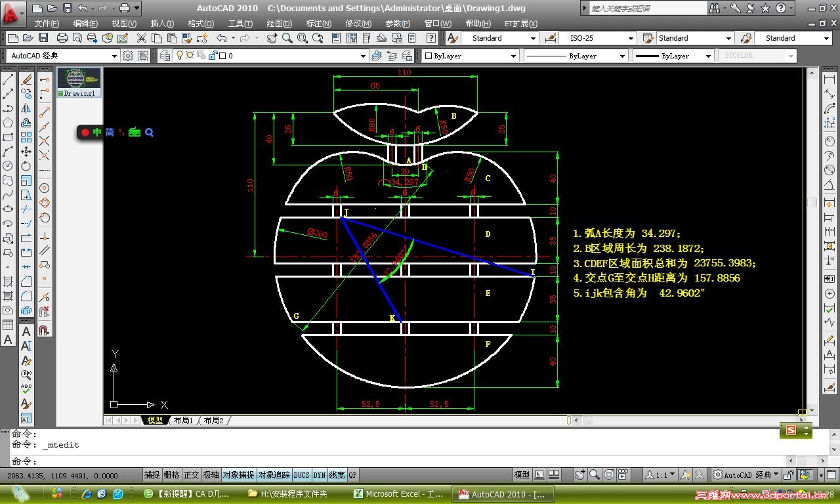Select the Erase tool in modify toolbar
The width and height of the screenshot is (840, 504).
pos(26,79)
